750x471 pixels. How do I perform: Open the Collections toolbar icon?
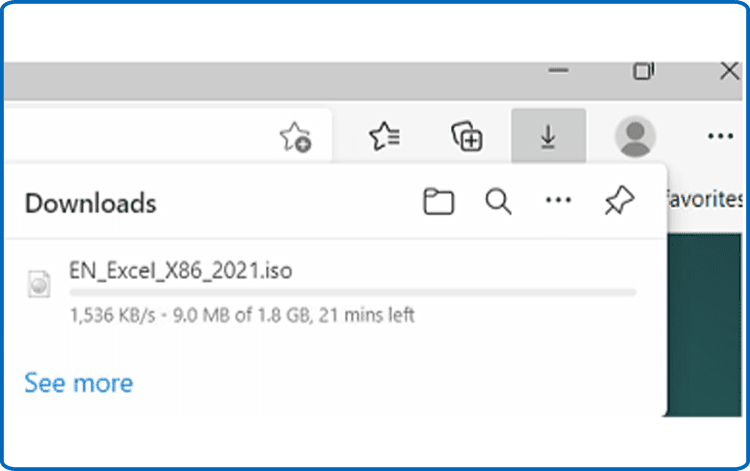tap(467, 137)
